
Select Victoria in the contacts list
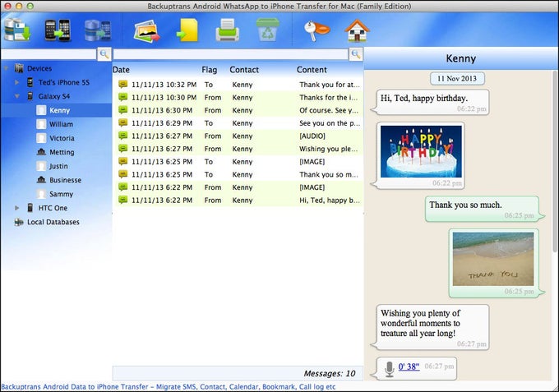tap(62, 138)
